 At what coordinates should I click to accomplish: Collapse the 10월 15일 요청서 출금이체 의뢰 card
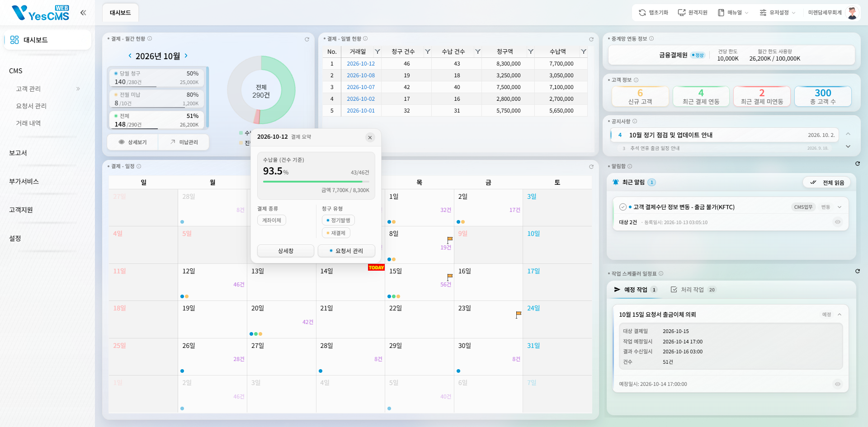[840, 314]
